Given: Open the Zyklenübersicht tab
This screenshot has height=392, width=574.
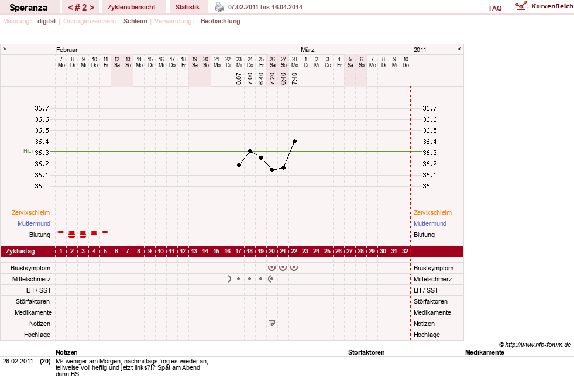Looking at the screenshot, I should tap(132, 7).
